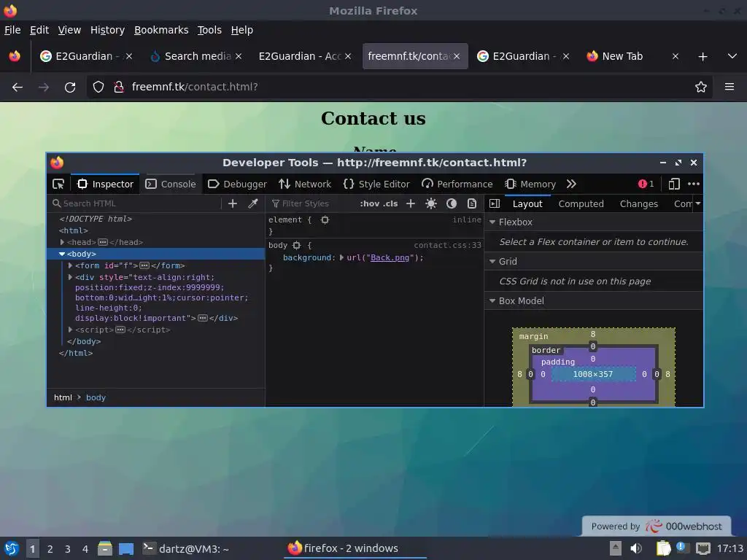
Task: Activate the element picker tool
Action: (58, 184)
